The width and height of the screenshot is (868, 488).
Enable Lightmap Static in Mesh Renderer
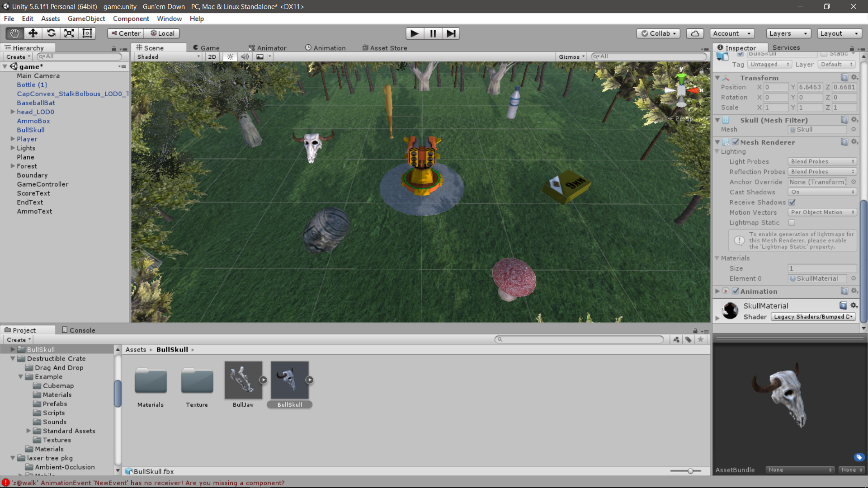[x=792, y=223]
